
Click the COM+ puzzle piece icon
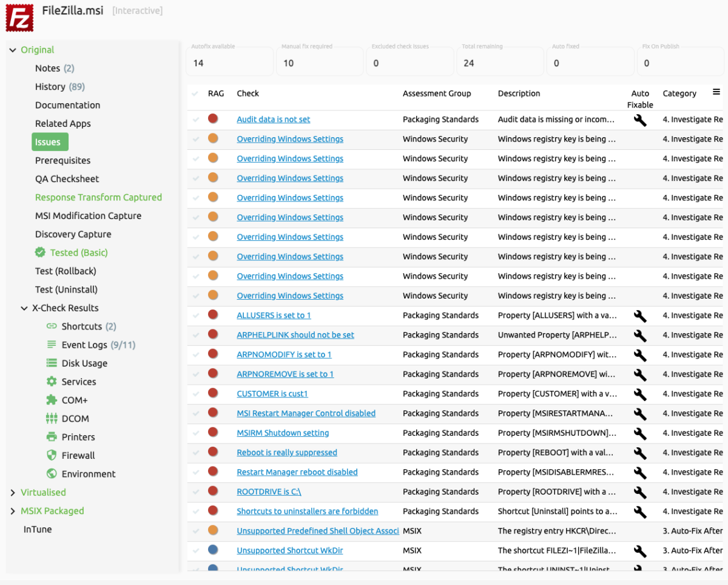pos(52,400)
